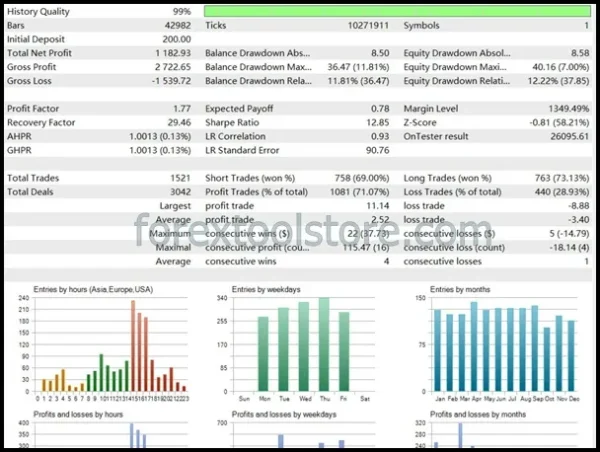
Task: Click Loss Trades value 440 (28.93%)
Action: 562,192
